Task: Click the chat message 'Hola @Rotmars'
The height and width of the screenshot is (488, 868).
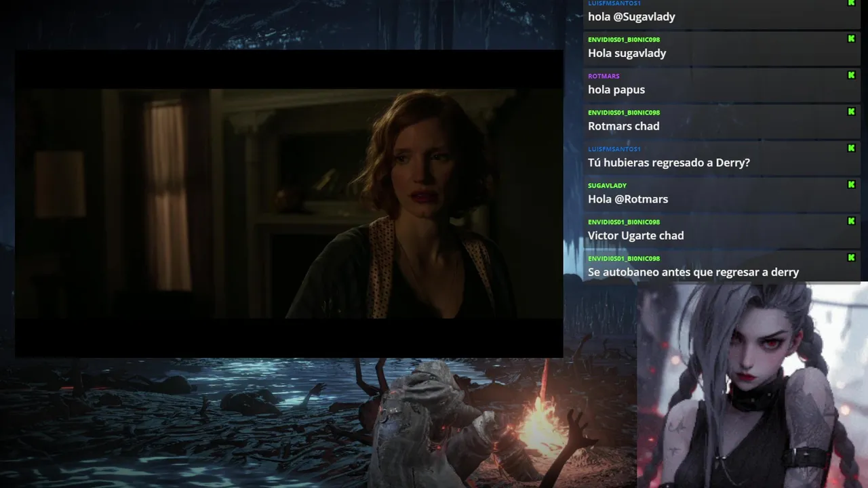Action: [628, 199]
